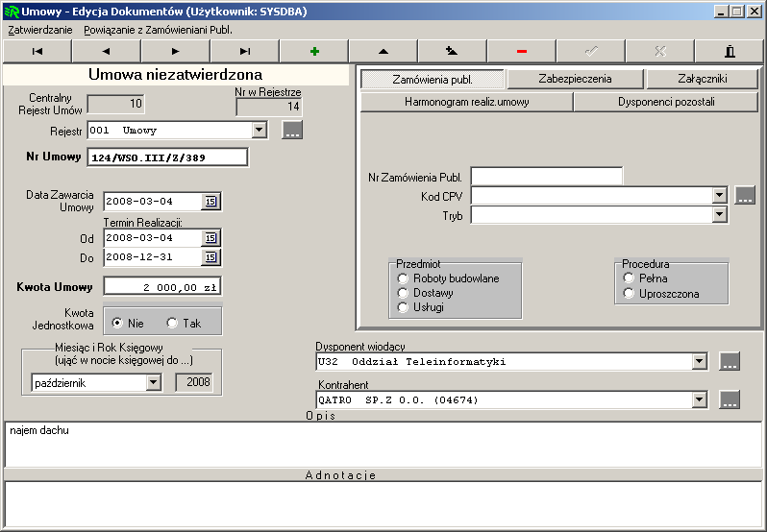
Task: Go to next record arrow
Action: pyautogui.click(x=176, y=51)
